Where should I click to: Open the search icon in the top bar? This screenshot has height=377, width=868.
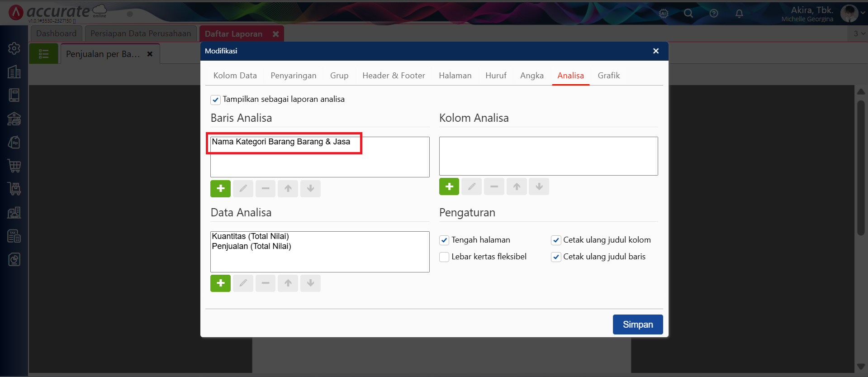tap(688, 14)
